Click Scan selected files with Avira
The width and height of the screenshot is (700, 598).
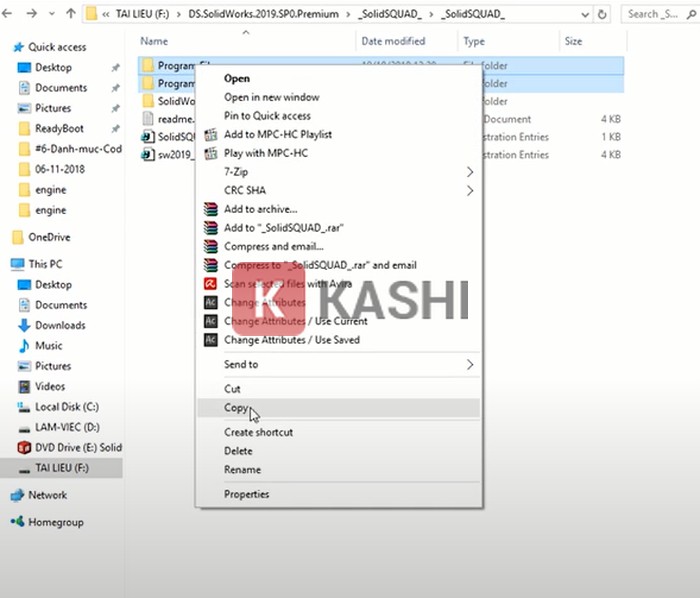(x=288, y=284)
